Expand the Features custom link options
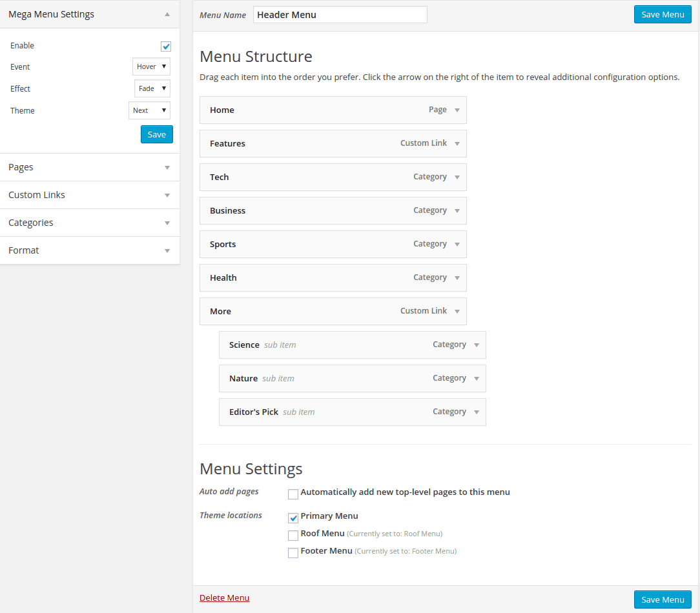This screenshot has width=700, height=613. [457, 143]
